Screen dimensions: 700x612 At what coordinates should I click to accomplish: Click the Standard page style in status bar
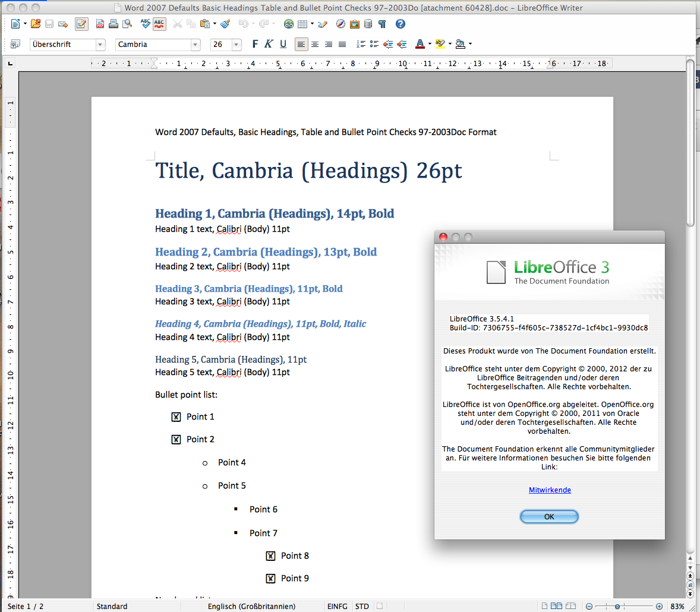(112, 606)
